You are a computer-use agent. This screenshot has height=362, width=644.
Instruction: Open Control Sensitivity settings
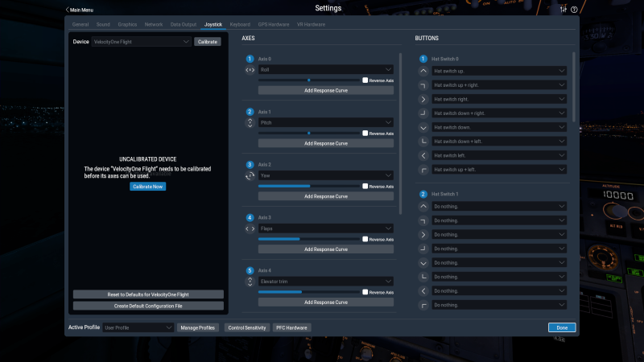[247, 328]
